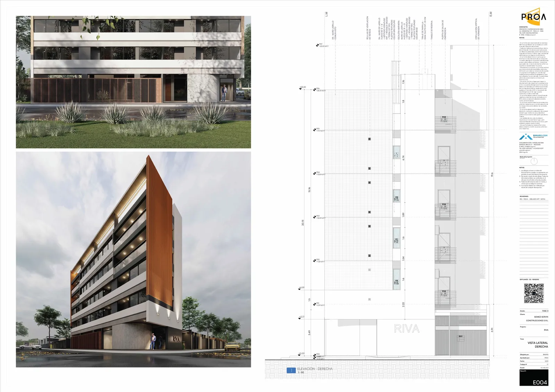This screenshot has width=555, height=392.
Task: Click the QR code for plans and renders
Action: click(x=534, y=293)
